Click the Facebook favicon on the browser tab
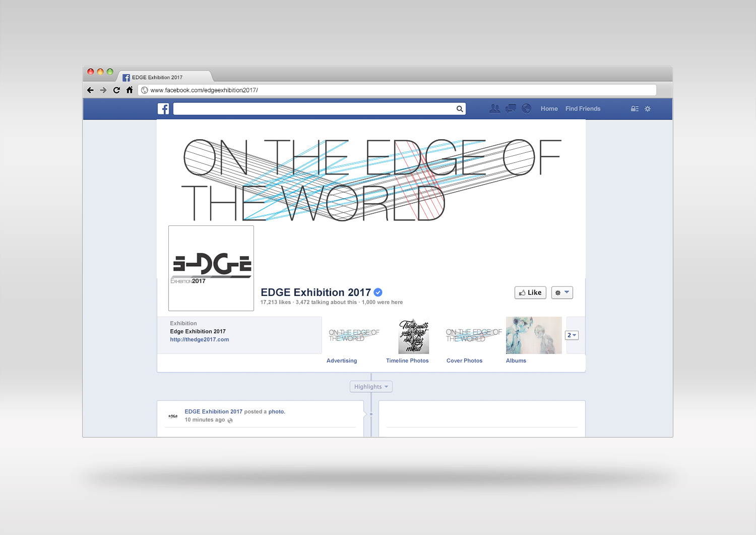 click(x=127, y=78)
